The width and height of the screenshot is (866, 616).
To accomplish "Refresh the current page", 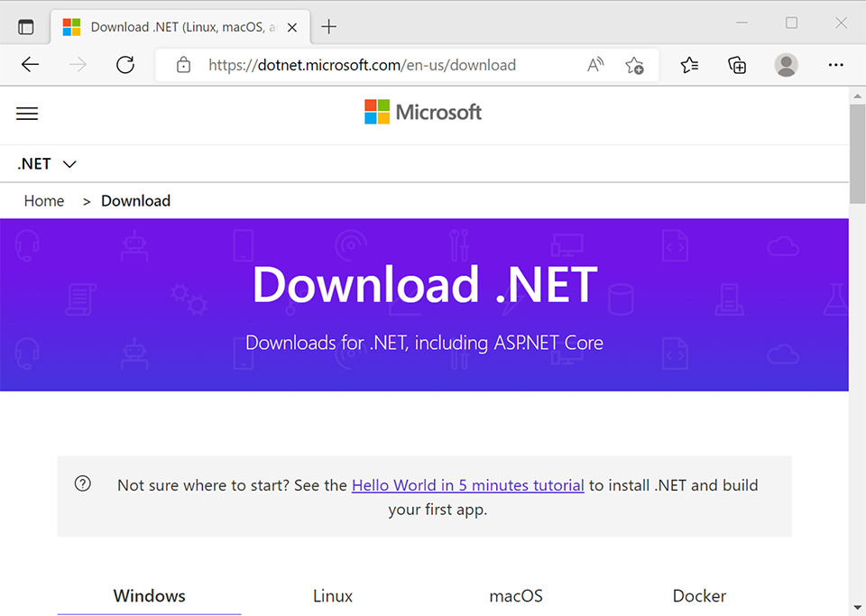I will coord(125,65).
